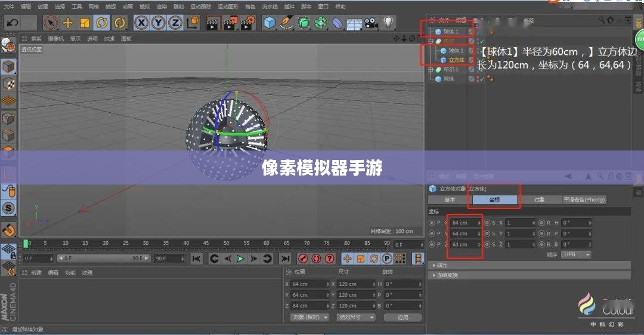
Task: Add a cube primitive object
Action: [270, 23]
